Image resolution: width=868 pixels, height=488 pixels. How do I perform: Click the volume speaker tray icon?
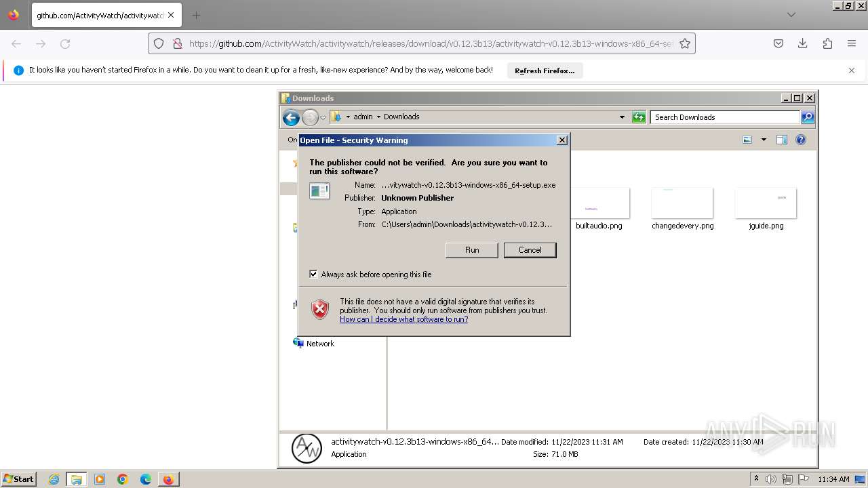pyautogui.click(x=771, y=479)
